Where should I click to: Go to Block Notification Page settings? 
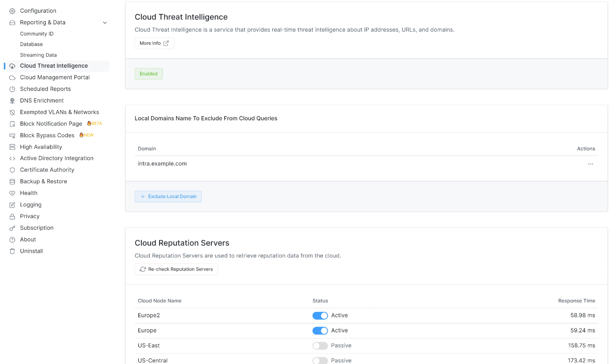(x=51, y=124)
